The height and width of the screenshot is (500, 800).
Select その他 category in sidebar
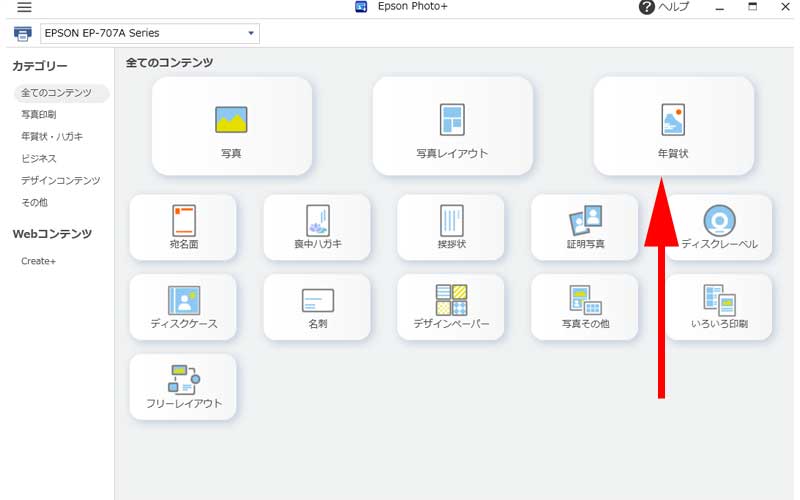(x=34, y=203)
